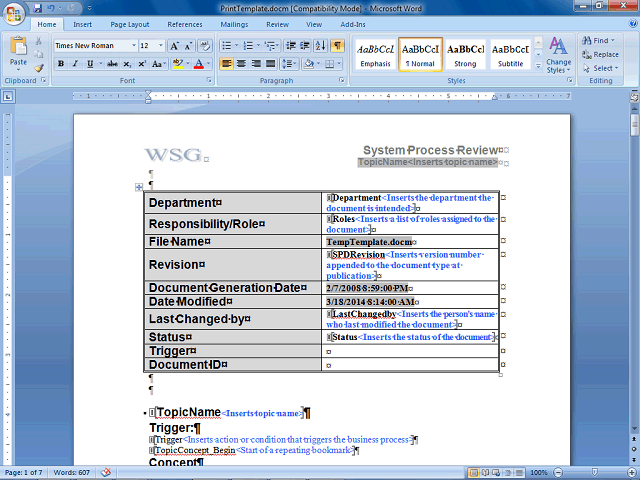Adjust the zoom slider handle

(x=594, y=473)
